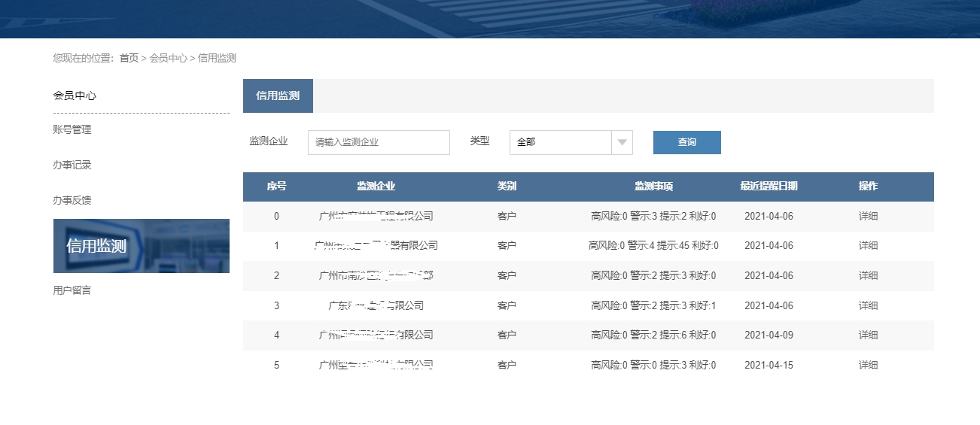Image resolution: width=980 pixels, height=425 pixels.
Task: Select monitoring items with 警示:0 提示:3
Action: tap(653, 365)
